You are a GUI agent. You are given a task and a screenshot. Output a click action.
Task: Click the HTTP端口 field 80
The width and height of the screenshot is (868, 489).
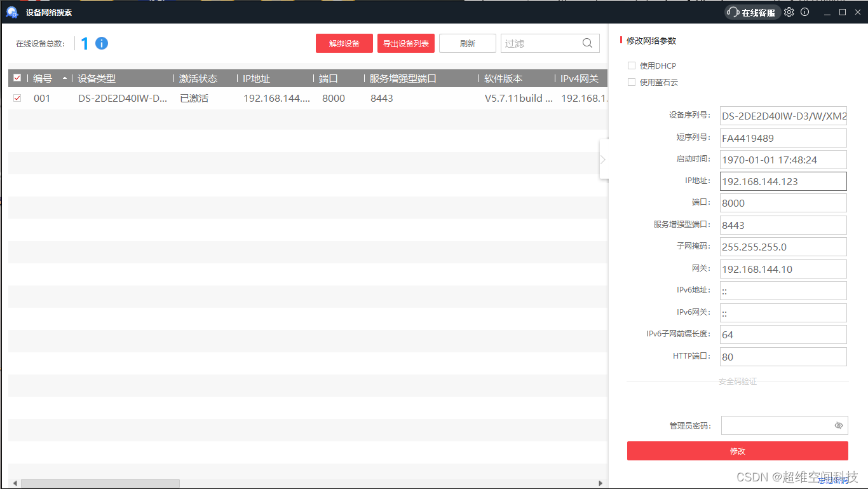[783, 357]
